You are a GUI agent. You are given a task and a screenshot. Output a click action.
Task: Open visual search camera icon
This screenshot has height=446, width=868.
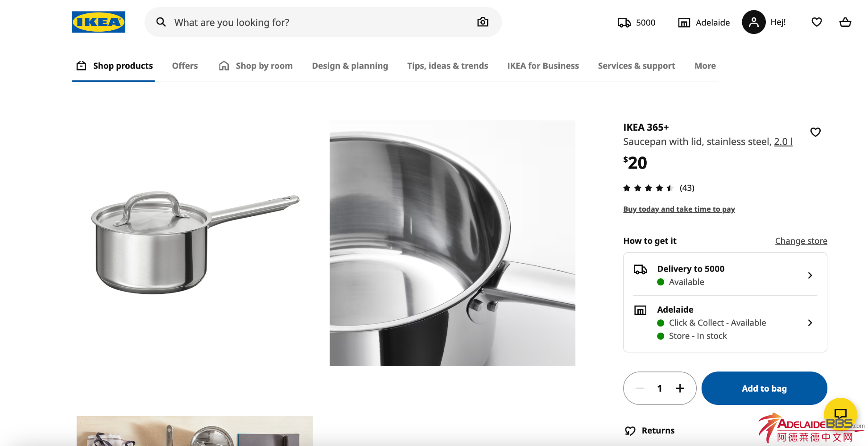click(483, 22)
